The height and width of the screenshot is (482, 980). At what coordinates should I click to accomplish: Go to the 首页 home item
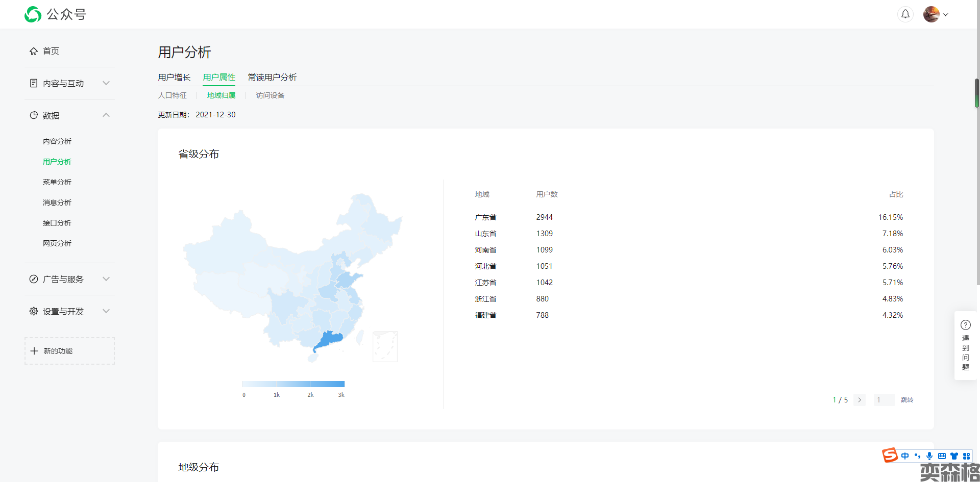click(51, 51)
